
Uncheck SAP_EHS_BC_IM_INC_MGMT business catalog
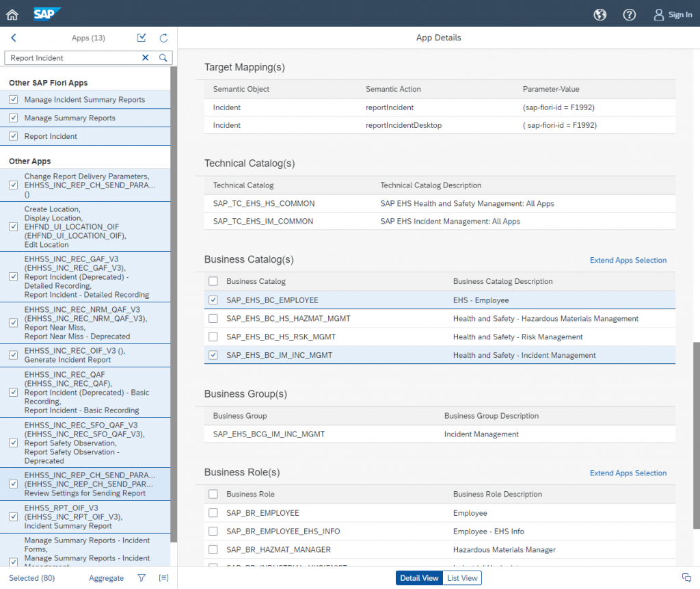click(x=213, y=355)
